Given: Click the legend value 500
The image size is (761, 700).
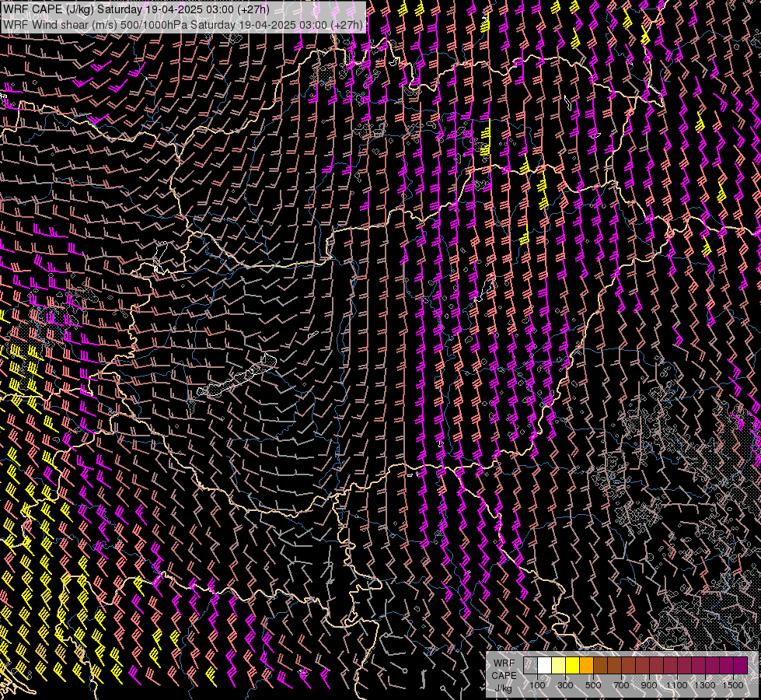Looking at the screenshot, I should 593,685.
